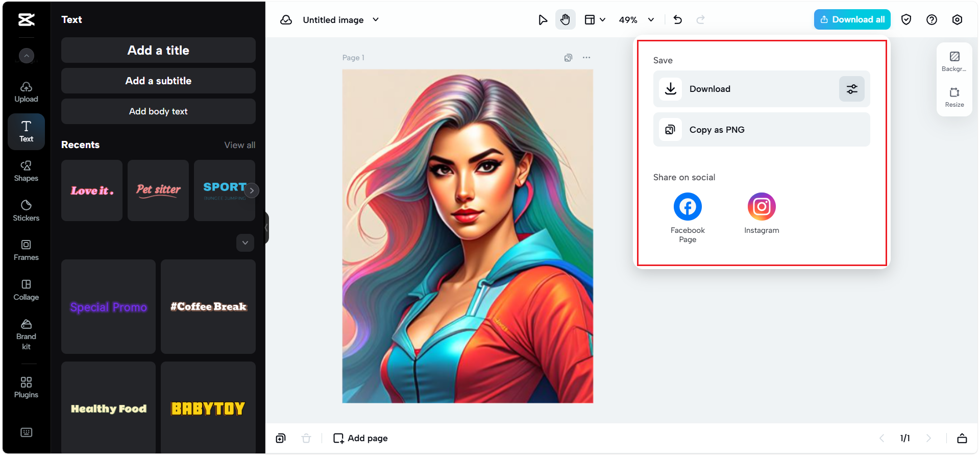Image resolution: width=980 pixels, height=456 pixels.
Task: Open the Frames panel
Action: click(26, 250)
